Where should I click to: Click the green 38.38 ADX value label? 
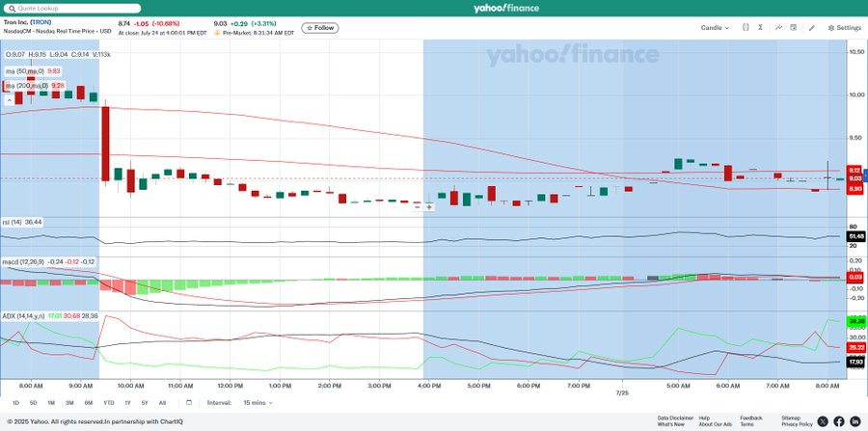[856, 321]
